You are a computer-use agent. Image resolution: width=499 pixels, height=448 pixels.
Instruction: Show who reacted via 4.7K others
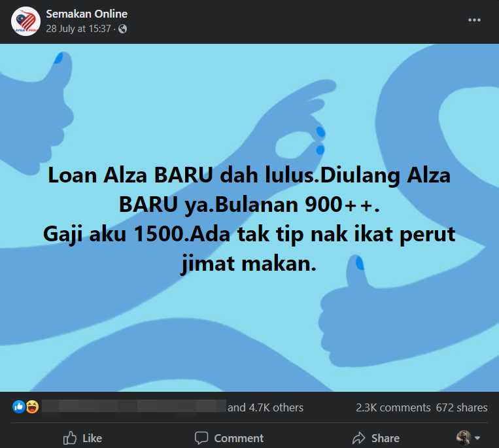[266, 407]
